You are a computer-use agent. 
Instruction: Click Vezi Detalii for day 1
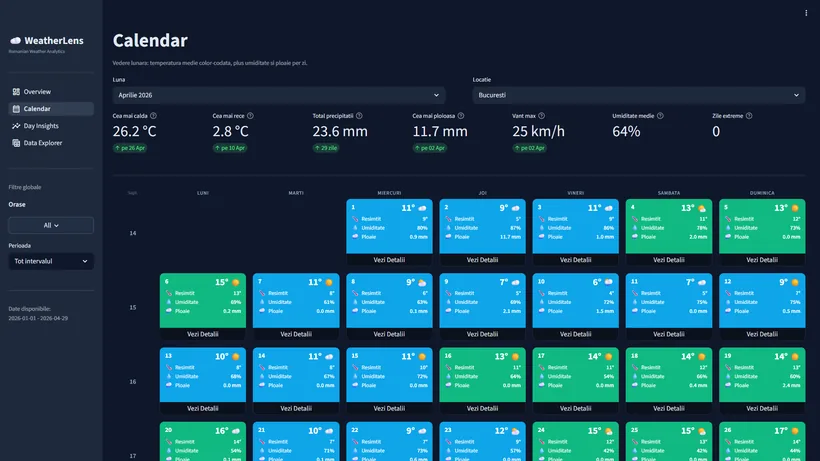pyautogui.click(x=389, y=260)
